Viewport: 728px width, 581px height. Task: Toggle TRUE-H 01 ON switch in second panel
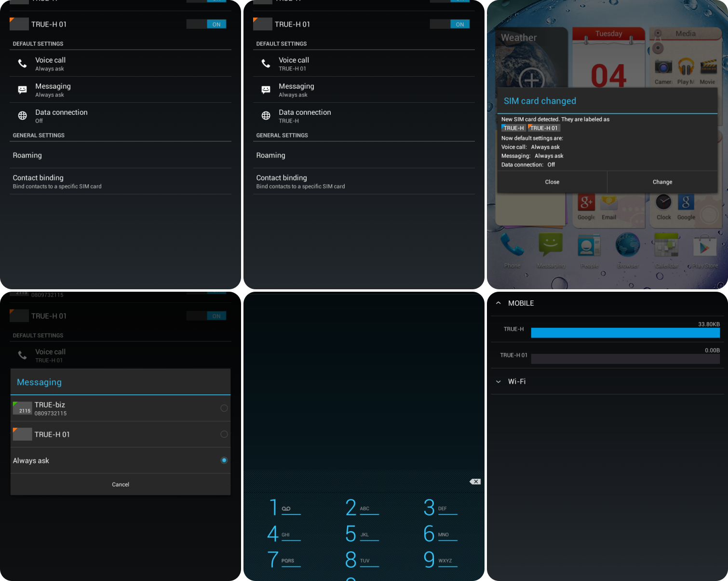450,24
